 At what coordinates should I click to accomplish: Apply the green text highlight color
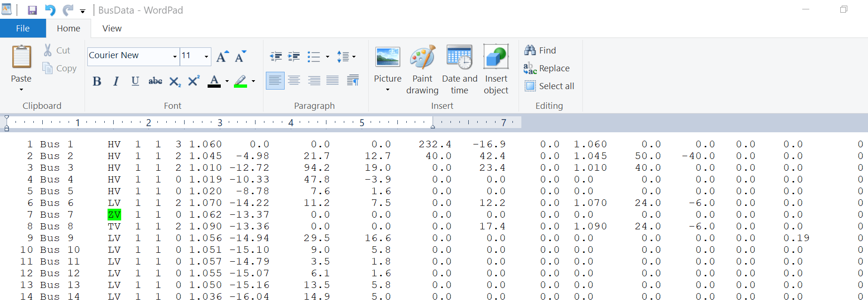click(240, 81)
